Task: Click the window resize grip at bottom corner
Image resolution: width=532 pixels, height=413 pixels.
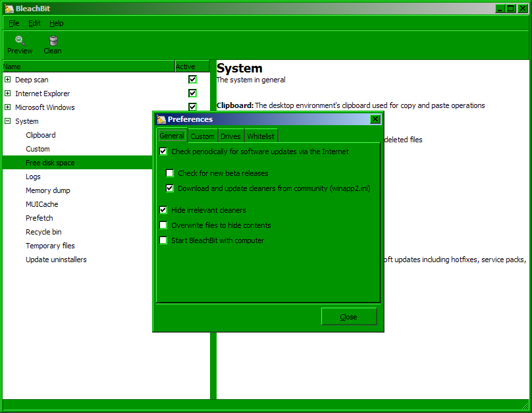Action: pos(525,405)
